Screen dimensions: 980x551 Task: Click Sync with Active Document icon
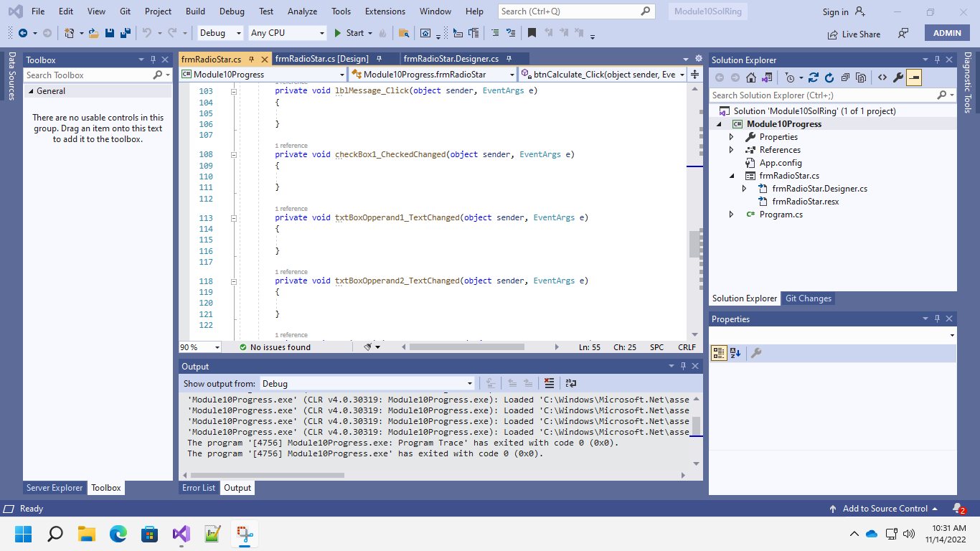813,77
